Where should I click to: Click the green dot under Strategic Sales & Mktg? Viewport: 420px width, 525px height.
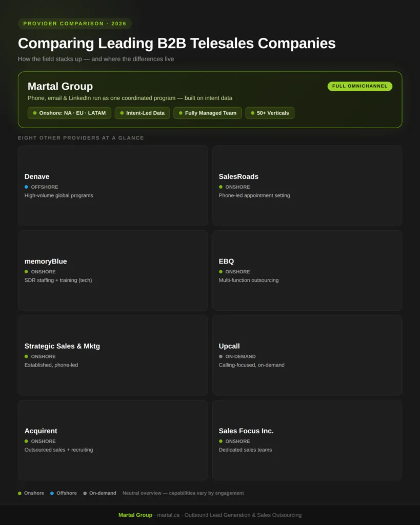26,356
